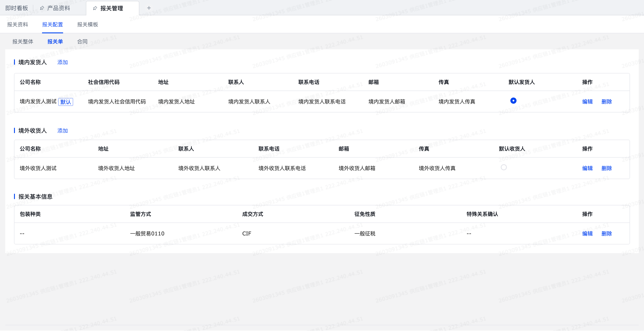Select default shipper radio for 境内发货人测试
Screen dimensions: 644x331
pos(513,101)
